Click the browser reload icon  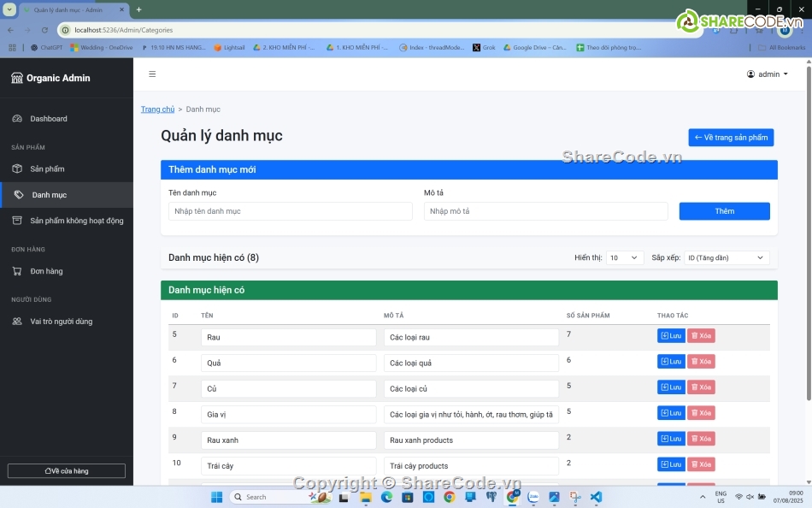44,30
